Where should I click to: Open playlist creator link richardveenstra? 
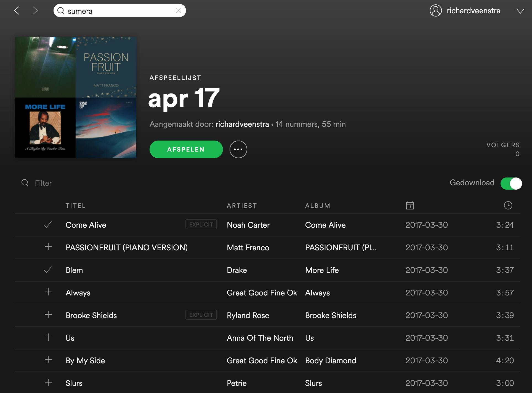[x=242, y=124]
